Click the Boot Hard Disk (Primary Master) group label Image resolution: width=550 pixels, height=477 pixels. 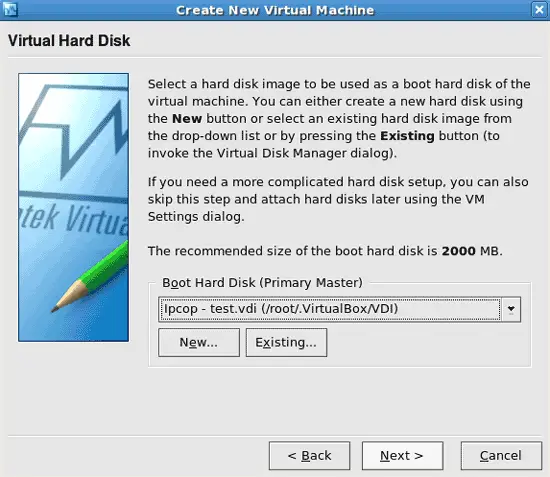coord(262,283)
